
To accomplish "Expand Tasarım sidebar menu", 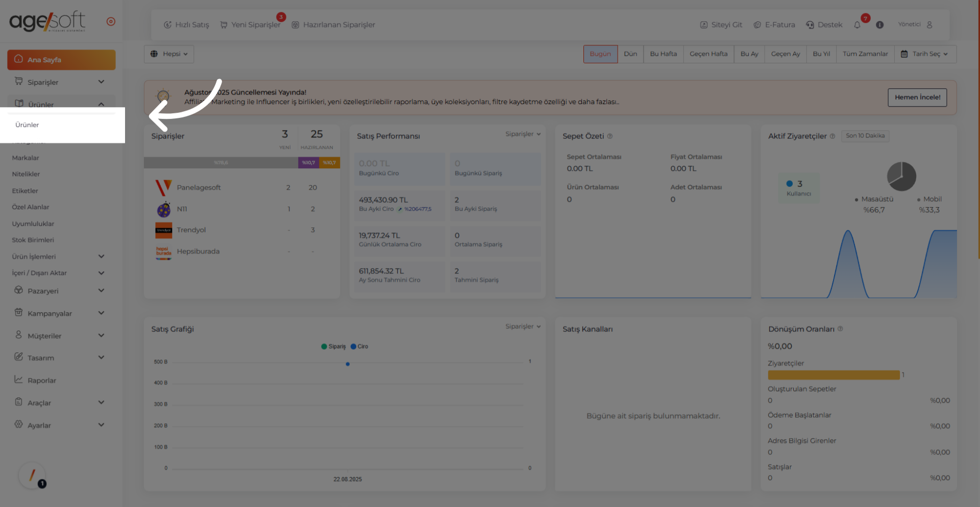I will [61, 358].
